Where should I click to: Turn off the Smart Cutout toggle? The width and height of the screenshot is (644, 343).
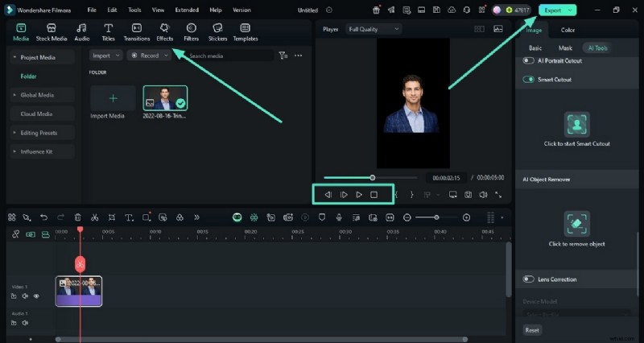point(529,80)
